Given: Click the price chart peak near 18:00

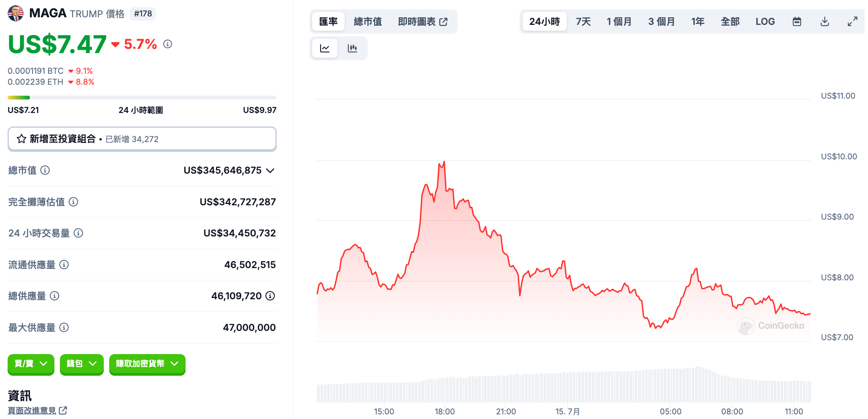Looking at the screenshot, I should (444, 162).
